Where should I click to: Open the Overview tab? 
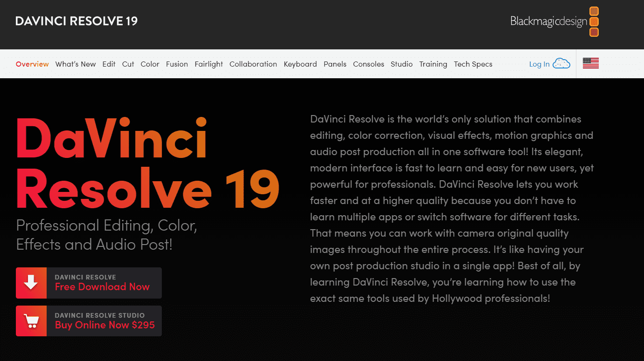coord(32,64)
